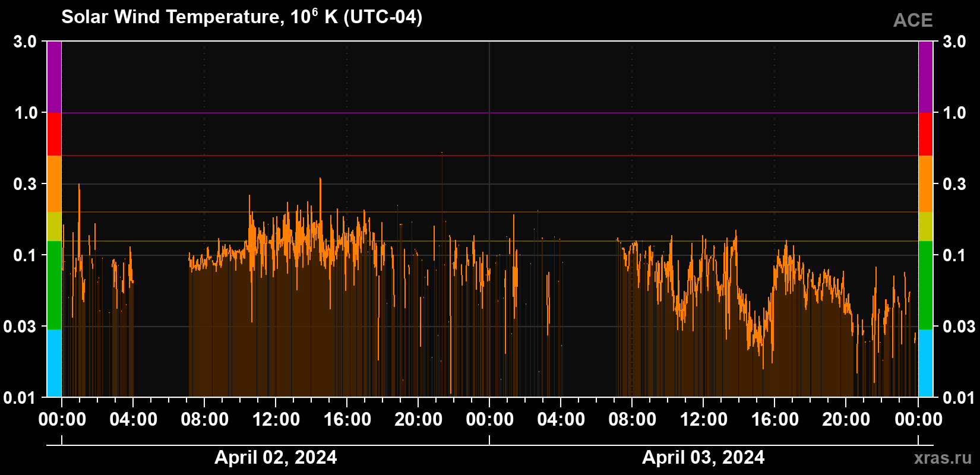
Task: Select the green band on the left color scale
Action: pyautogui.click(x=54, y=285)
